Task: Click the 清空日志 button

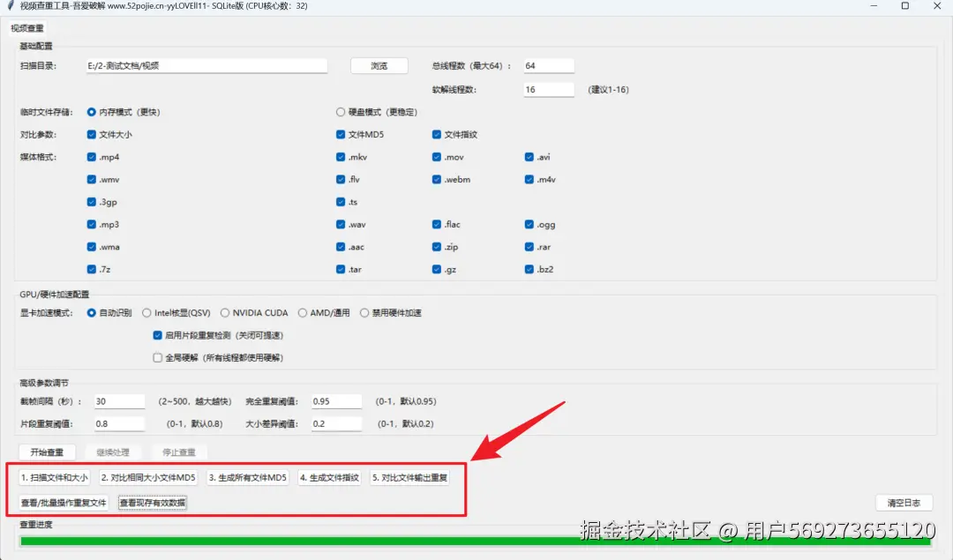Action: click(904, 503)
